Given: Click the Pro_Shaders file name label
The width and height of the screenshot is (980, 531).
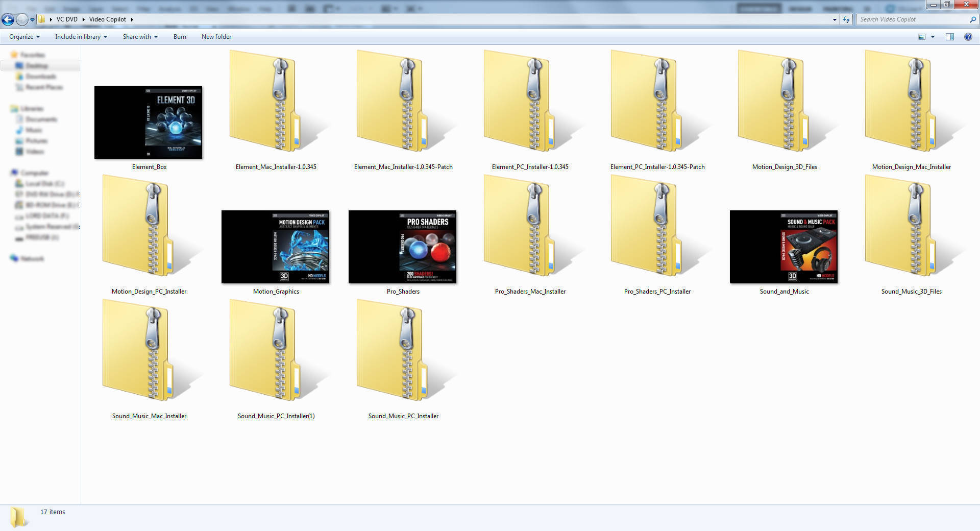Looking at the screenshot, I should coord(403,292).
